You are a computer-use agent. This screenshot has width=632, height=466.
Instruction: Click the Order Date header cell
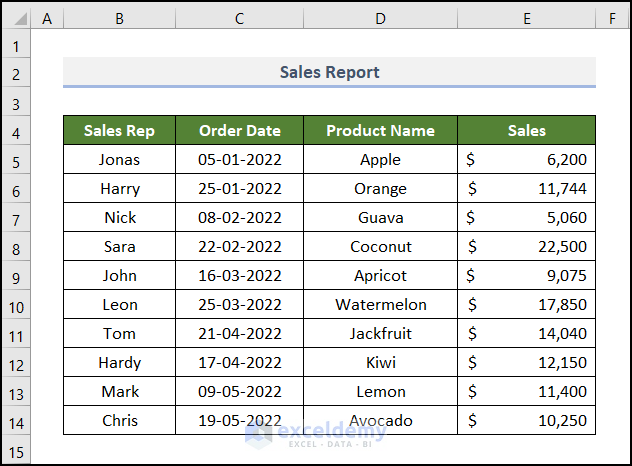coord(239,130)
